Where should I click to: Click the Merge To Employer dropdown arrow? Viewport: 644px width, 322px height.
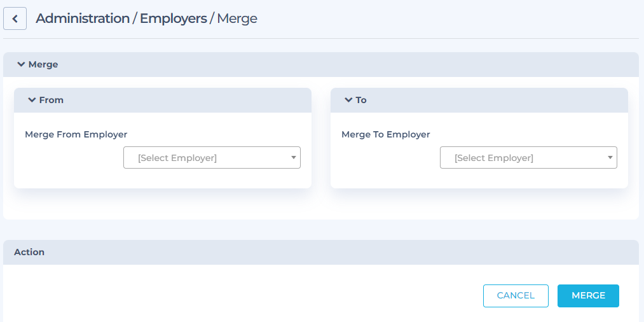(610, 158)
